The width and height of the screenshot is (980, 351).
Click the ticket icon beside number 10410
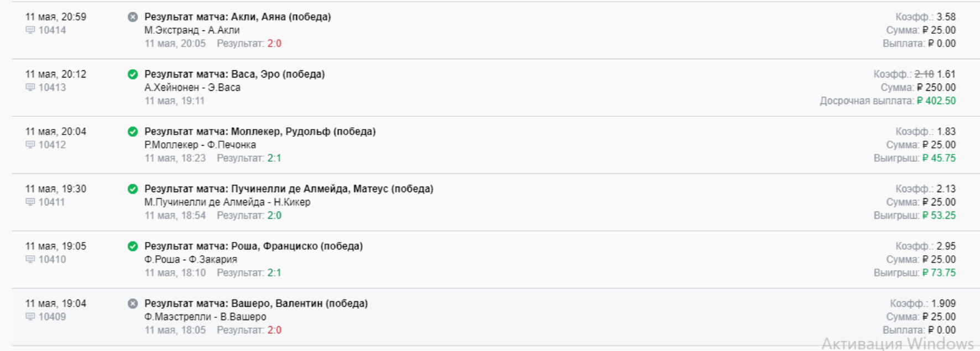pos(30,260)
